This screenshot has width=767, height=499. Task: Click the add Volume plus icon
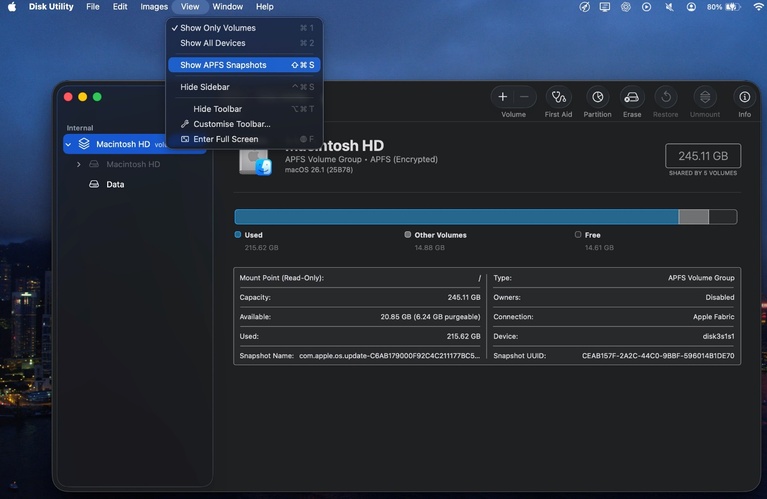[502, 97]
